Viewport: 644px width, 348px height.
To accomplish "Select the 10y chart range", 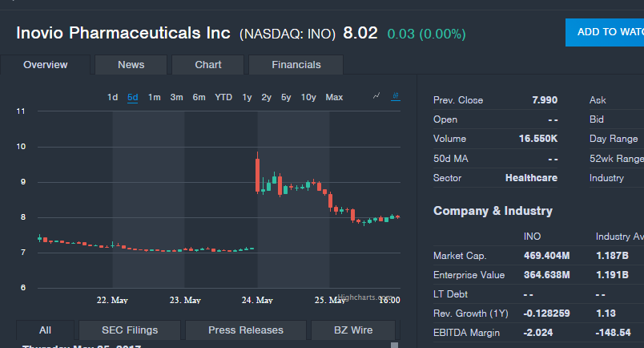I will click(x=308, y=98).
